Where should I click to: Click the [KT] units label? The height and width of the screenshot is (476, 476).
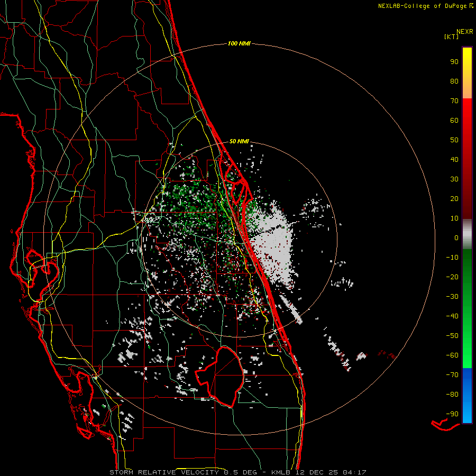pos(452,36)
